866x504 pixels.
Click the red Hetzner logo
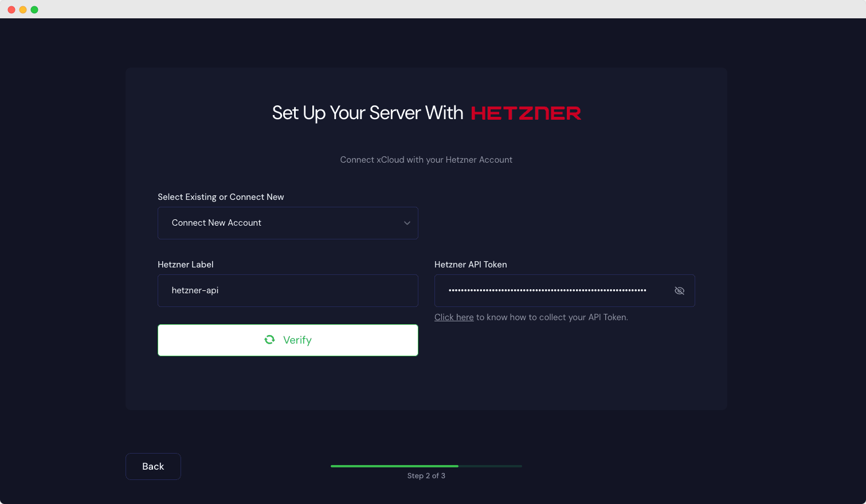525,113
